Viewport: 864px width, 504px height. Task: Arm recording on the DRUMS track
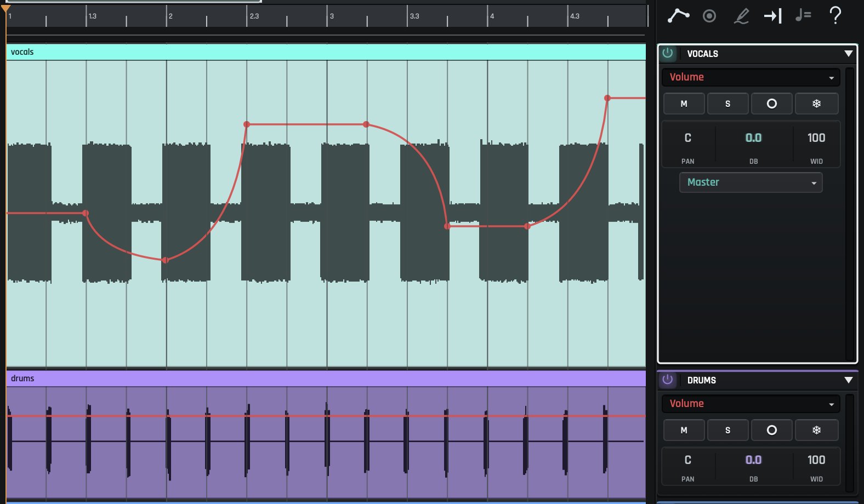click(x=772, y=430)
